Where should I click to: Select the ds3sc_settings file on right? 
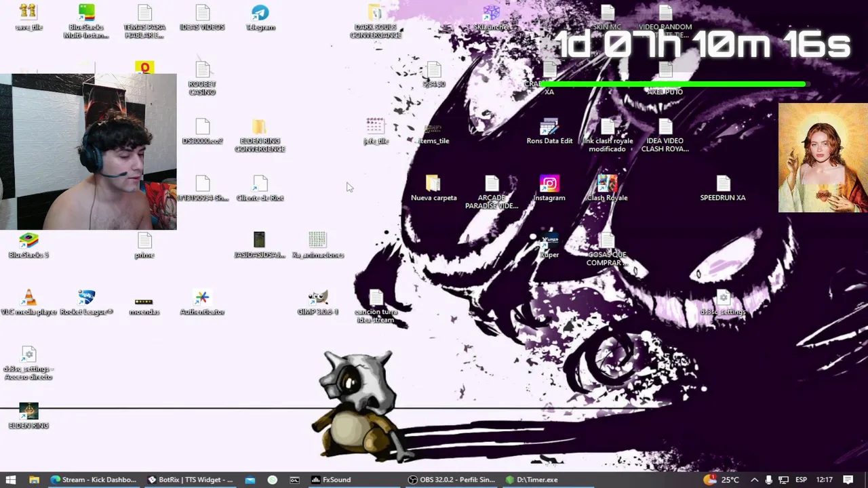tap(723, 302)
